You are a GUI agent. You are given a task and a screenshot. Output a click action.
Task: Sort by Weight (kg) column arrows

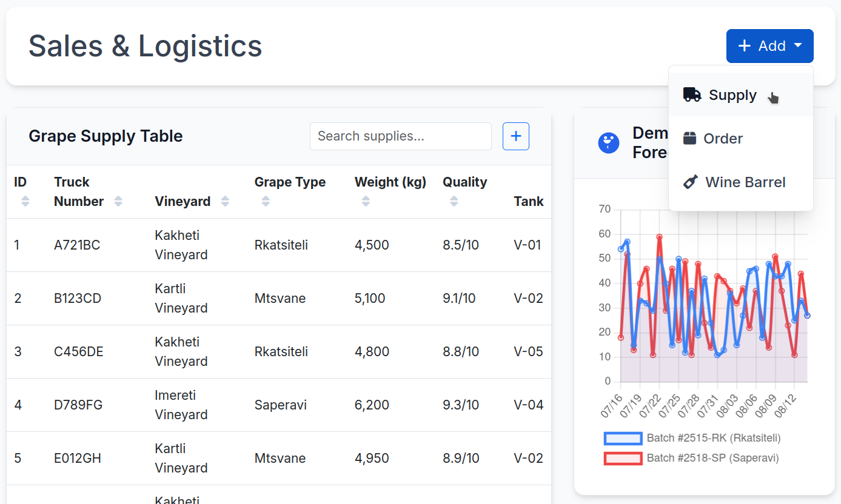[366, 201]
